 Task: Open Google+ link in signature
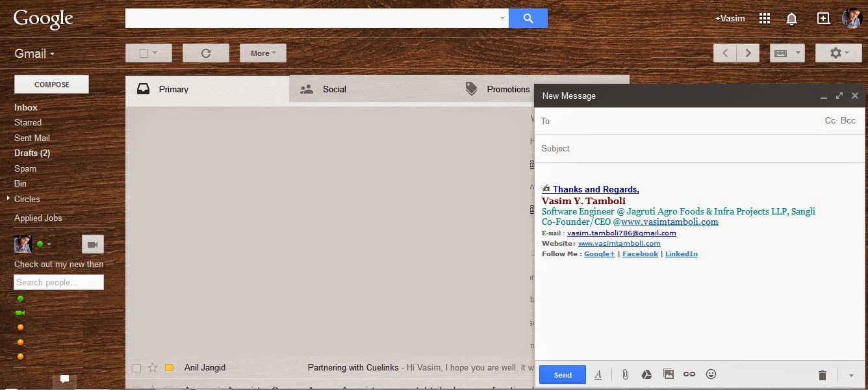[x=599, y=253]
